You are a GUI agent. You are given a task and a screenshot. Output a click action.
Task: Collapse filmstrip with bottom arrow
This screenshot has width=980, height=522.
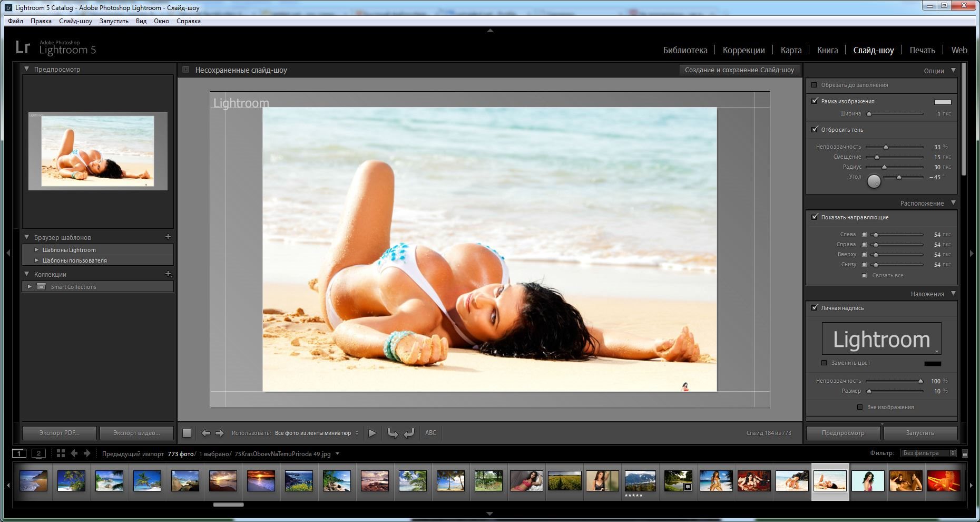pyautogui.click(x=490, y=514)
